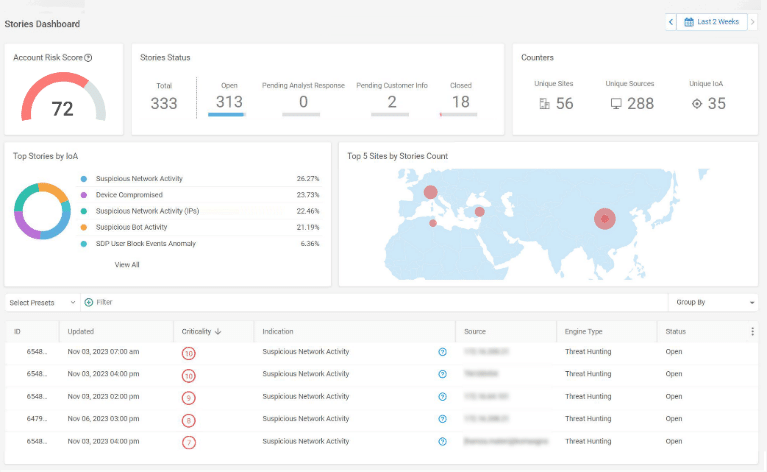The image size is (767, 472).
Task: Click the largest red bubble on the map
Action: click(604, 218)
